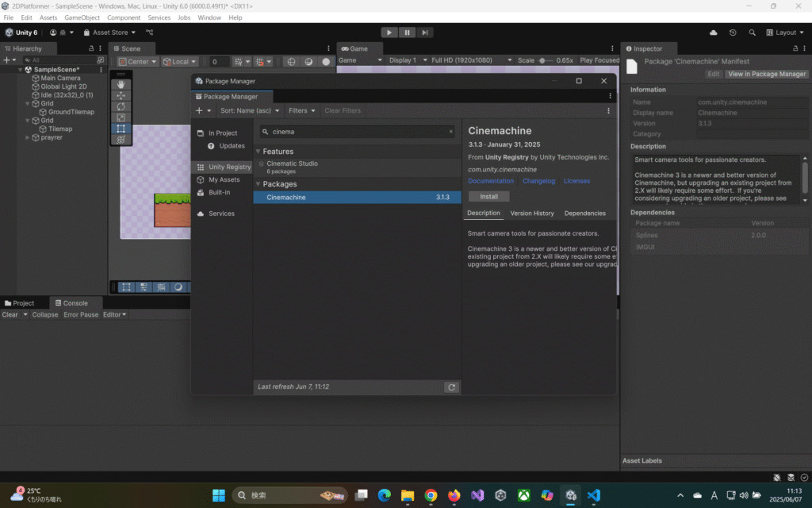Open the Local rotation dropdown
The image size is (812, 508).
(180, 62)
